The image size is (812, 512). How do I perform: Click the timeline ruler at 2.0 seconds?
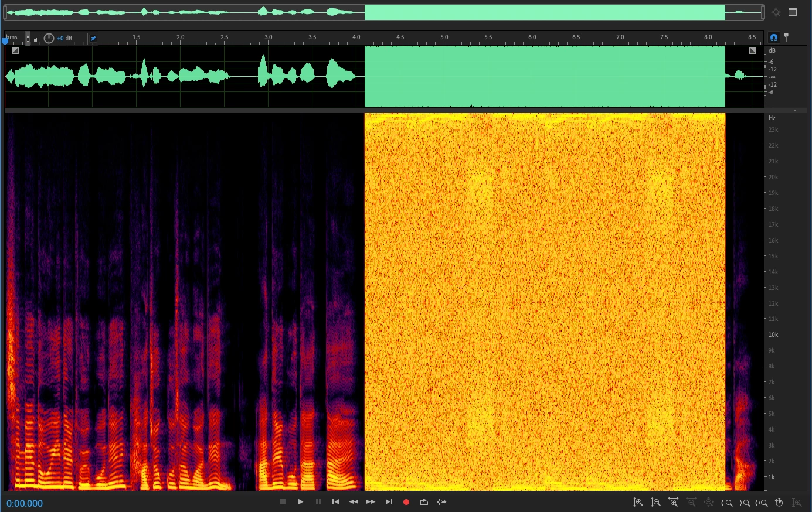click(181, 37)
